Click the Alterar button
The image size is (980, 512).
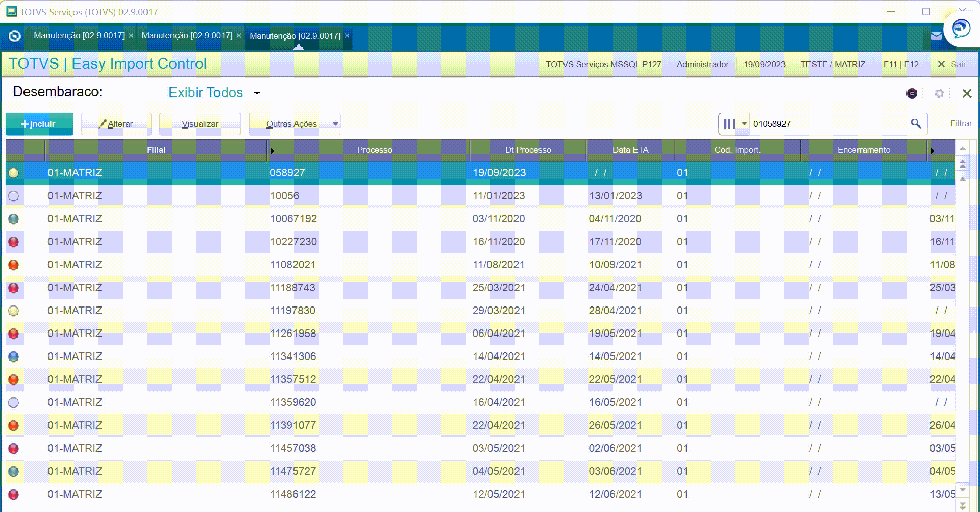click(116, 124)
